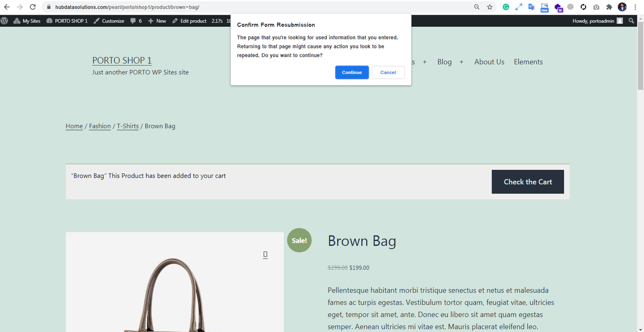The width and height of the screenshot is (644, 332).
Task: Open My Sites in admin bar
Action: pos(27,21)
